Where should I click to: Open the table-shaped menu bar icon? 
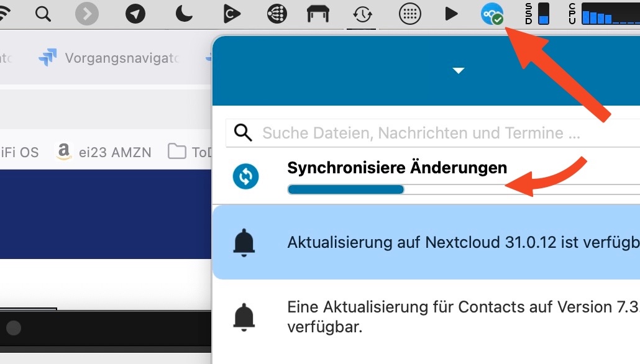(x=318, y=14)
